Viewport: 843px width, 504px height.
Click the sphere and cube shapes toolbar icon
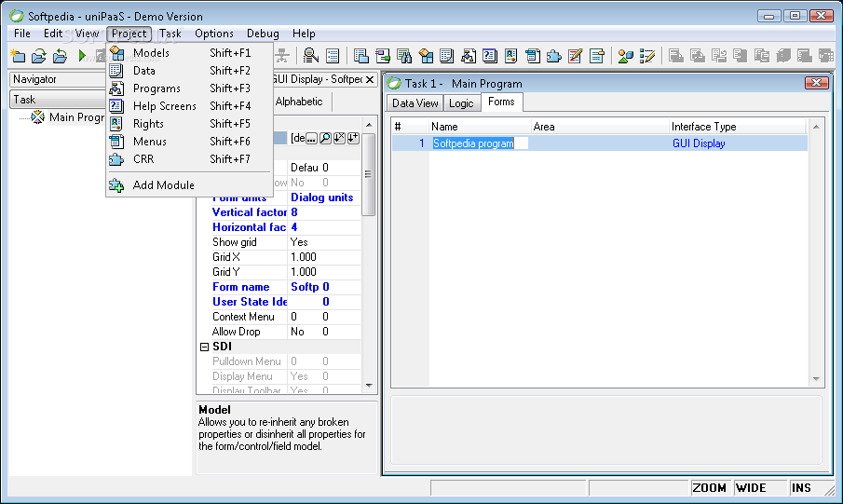click(x=625, y=55)
